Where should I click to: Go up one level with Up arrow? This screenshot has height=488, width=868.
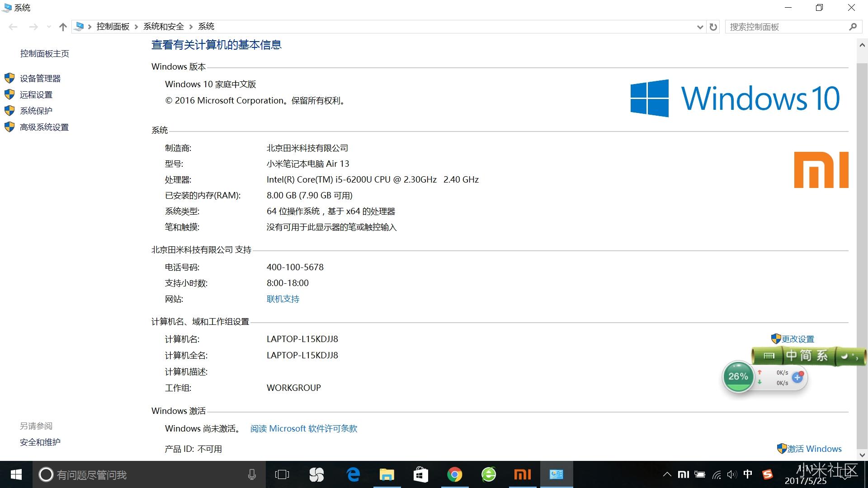[x=63, y=27]
